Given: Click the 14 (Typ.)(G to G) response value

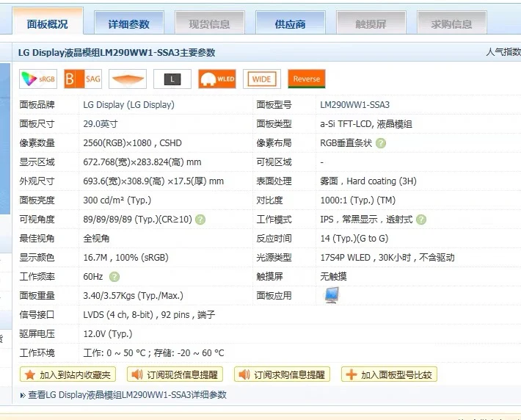Looking at the screenshot, I should point(354,239).
